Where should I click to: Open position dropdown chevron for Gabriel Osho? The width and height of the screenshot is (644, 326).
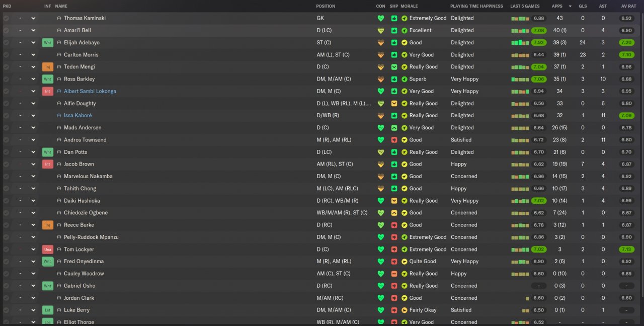[33, 286]
